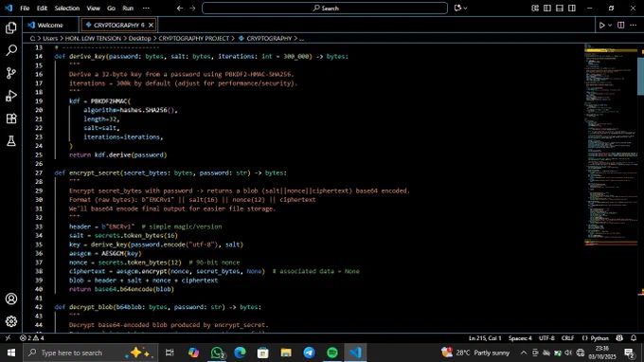Expand the Copilot chat dropdown arrow
The width and height of the screenshot is (644, 362).
pos(465,8)
